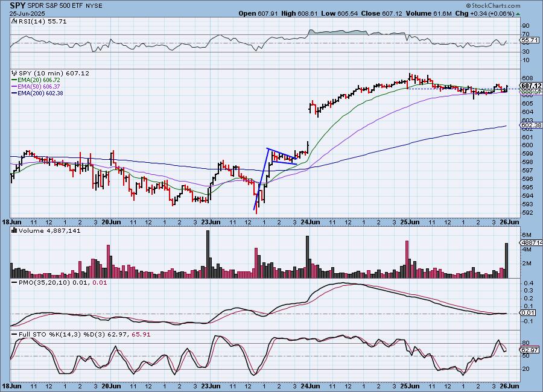
Task: Click the 6M level on the volume axis
Action: pyautogui.click(x=526, y=235)
